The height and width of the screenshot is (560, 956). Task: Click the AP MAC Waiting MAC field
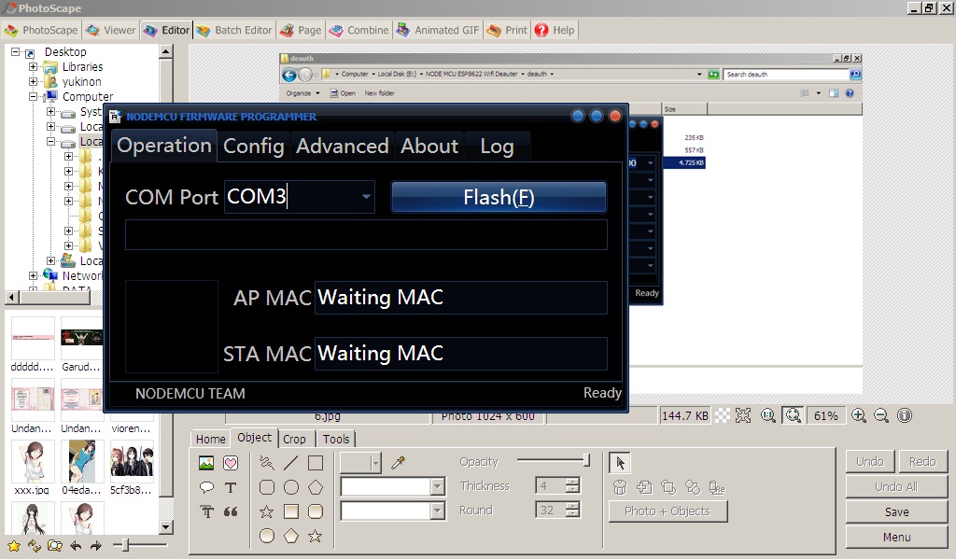pyautogui.click(x=460, y=298)
